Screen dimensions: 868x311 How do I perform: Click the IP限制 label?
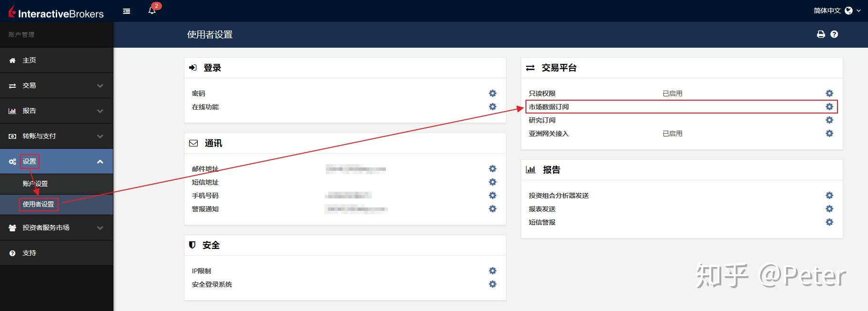point(202,271)
